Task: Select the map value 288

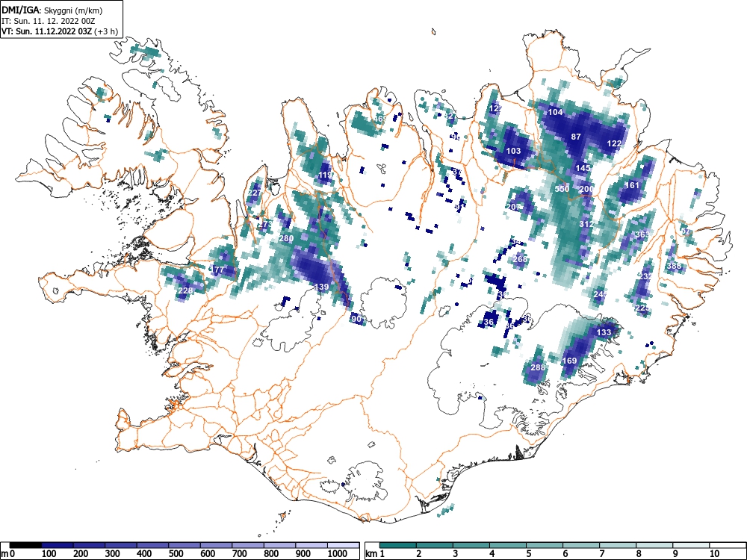Action: 538,367
